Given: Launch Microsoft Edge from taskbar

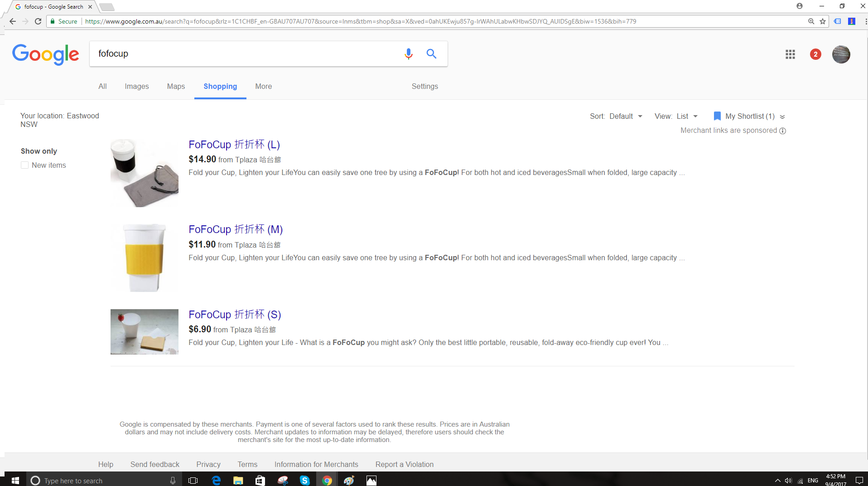Looking at the screenshot, I should pyautogui.click(x=216, y=480).
